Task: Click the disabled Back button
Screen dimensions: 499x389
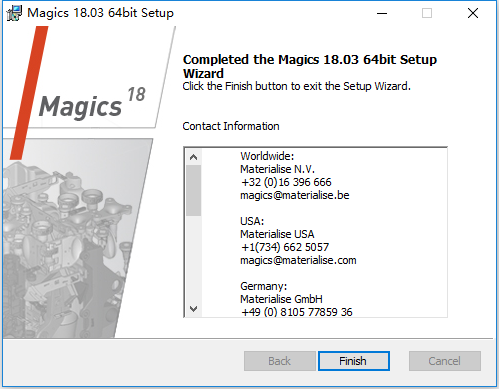Action: [x=279, y=361]
